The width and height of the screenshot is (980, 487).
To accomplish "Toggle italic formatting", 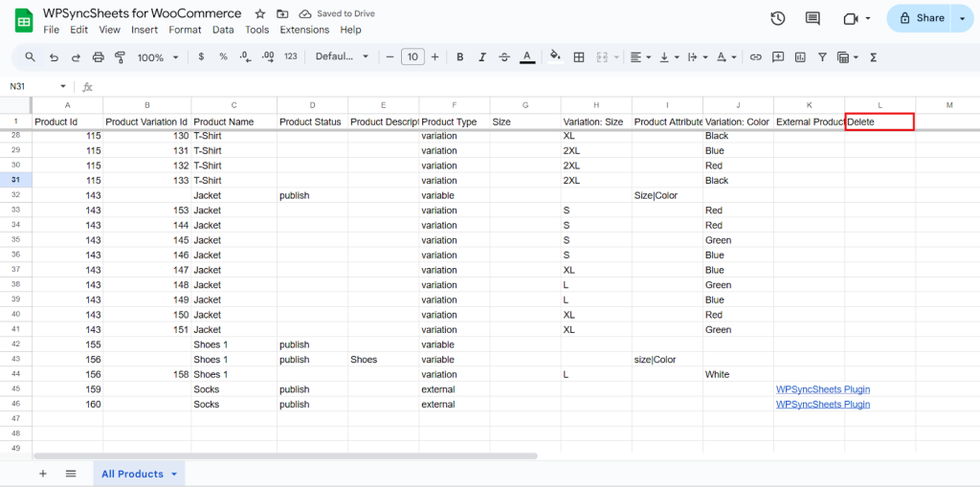I will 482,56.
